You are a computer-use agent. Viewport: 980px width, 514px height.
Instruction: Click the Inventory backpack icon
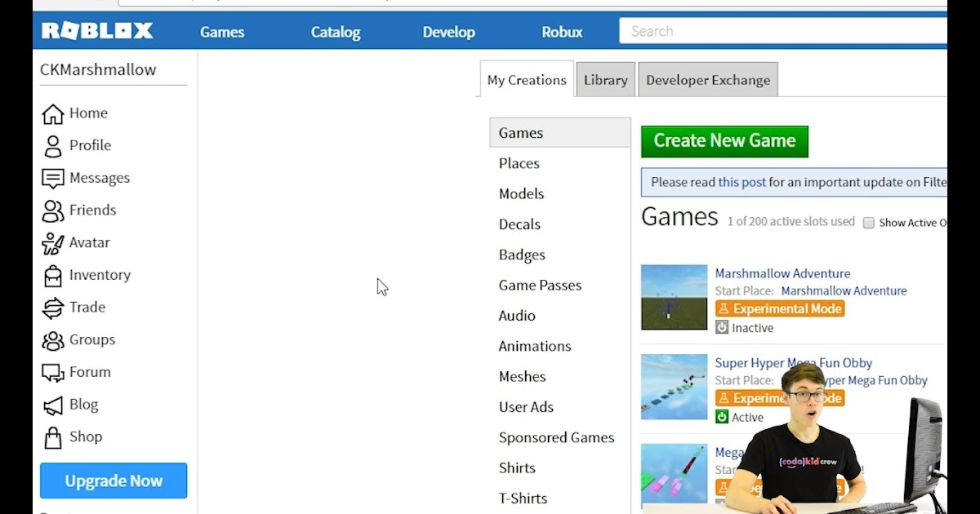point(53,275)
